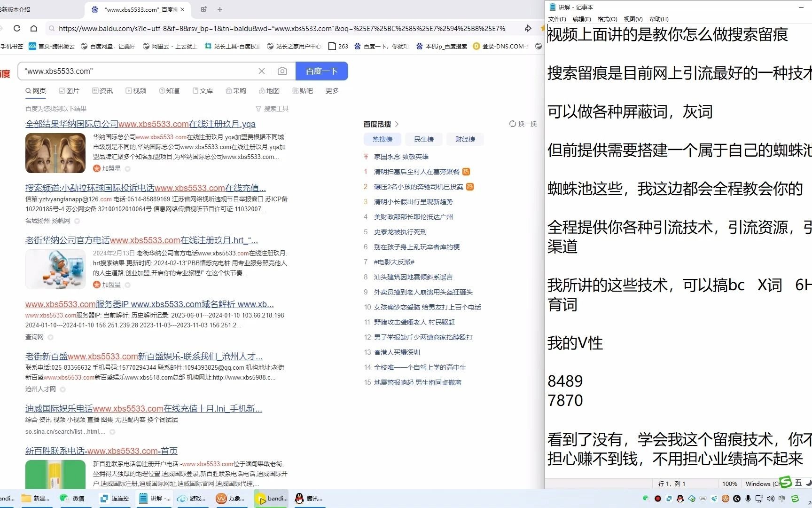This screenshot has width=812, height=508.
Task: Select the 热搜榜 tab
Action: coord(383,139)
